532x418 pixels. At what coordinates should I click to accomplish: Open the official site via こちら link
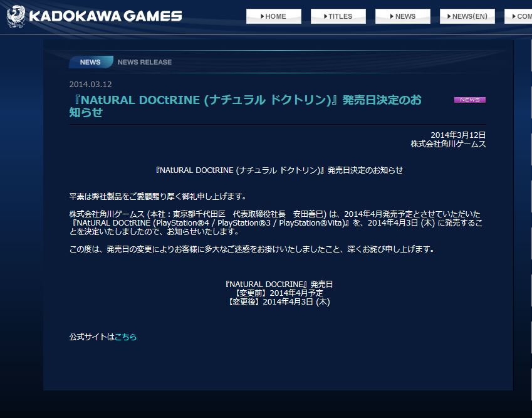pos(125,337)
